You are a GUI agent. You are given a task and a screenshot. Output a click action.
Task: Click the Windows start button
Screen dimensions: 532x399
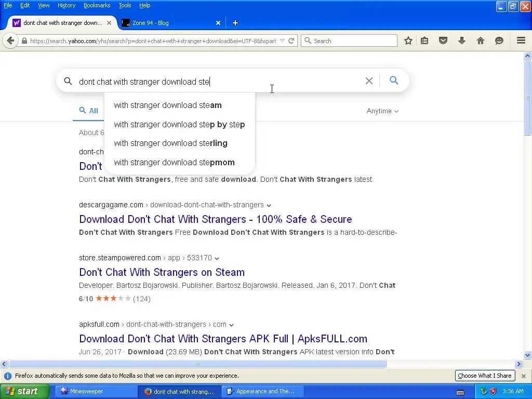[x=24, y=392]
